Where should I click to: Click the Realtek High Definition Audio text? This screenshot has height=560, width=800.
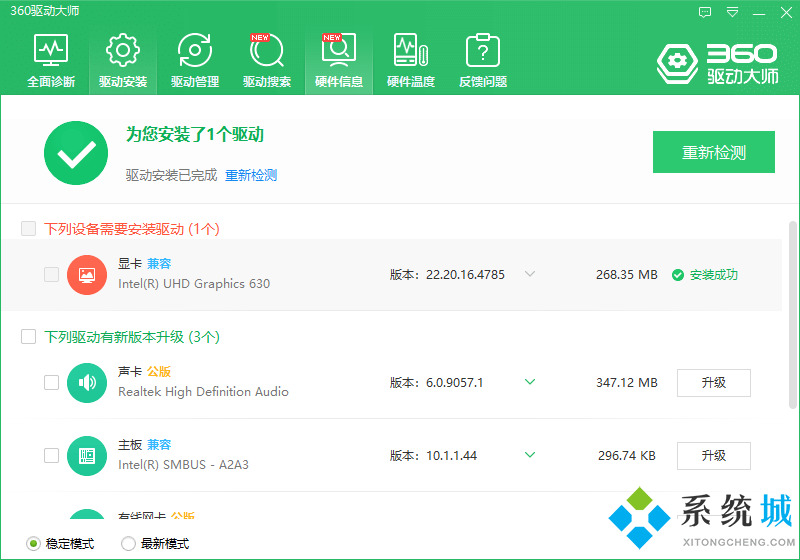(x=203, y=392)
